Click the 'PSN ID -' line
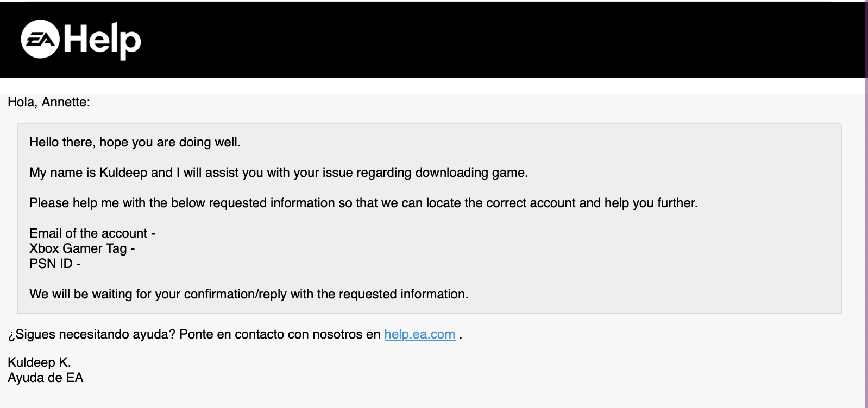Image resolution: width=868 pixels, height=408 pixels. tap(55, 264)
